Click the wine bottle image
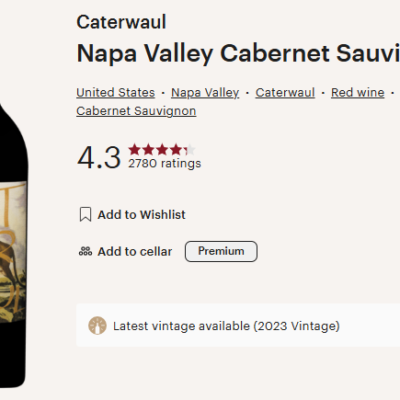 click(x=13, y=245)
